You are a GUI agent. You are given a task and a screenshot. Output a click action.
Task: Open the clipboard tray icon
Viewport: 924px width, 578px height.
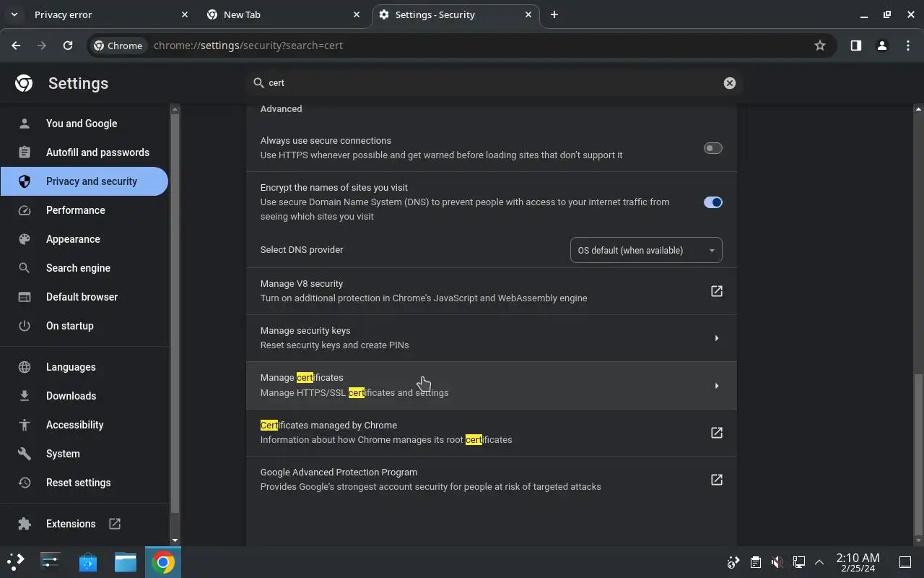tap(755, 562)
